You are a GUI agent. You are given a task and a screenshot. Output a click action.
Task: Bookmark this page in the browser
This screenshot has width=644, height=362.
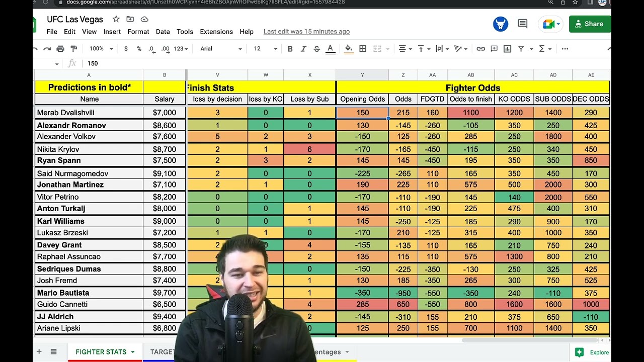[x=575, y=2]
